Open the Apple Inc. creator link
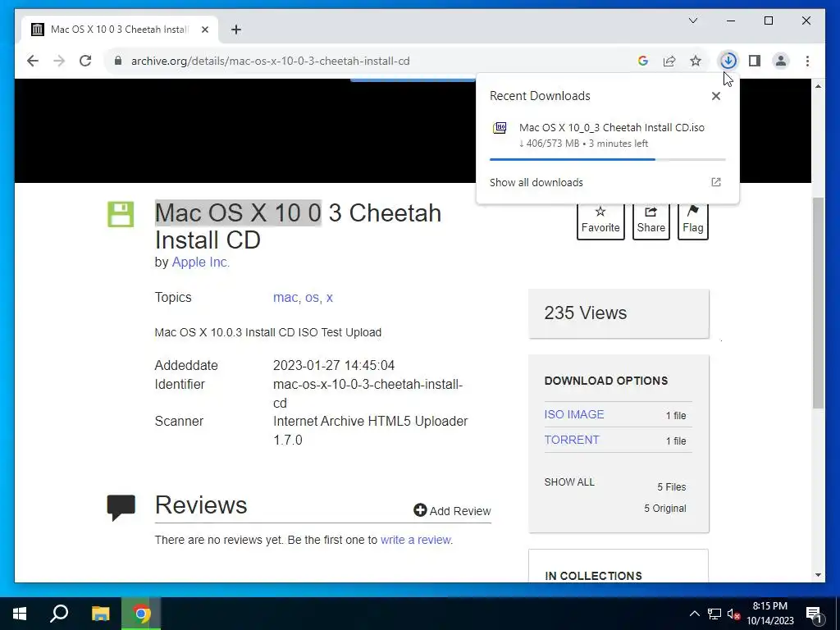The height and width of the screenshot is (630, 840). tap(200, 262)
